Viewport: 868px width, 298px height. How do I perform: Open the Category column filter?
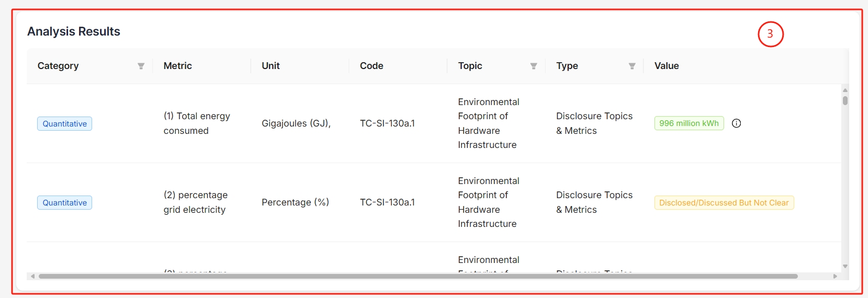(141, 66)
